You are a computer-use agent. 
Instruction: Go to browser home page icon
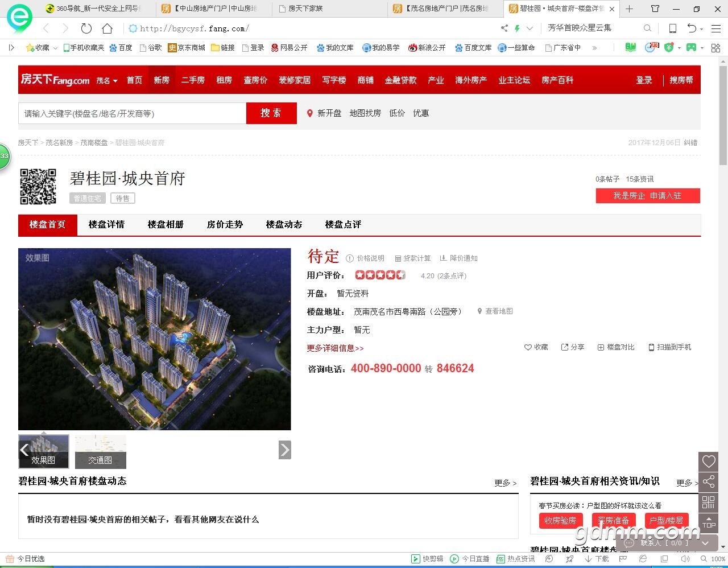[107, 28]
